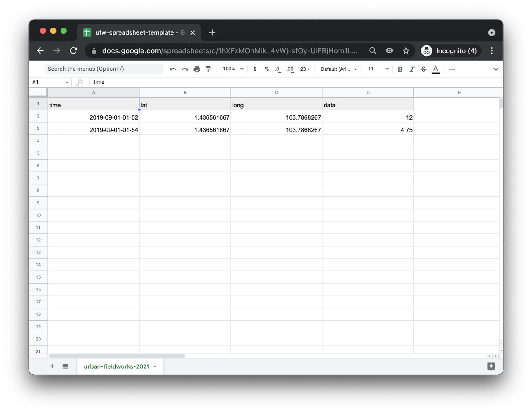Click the undo arrow icon

173,69
